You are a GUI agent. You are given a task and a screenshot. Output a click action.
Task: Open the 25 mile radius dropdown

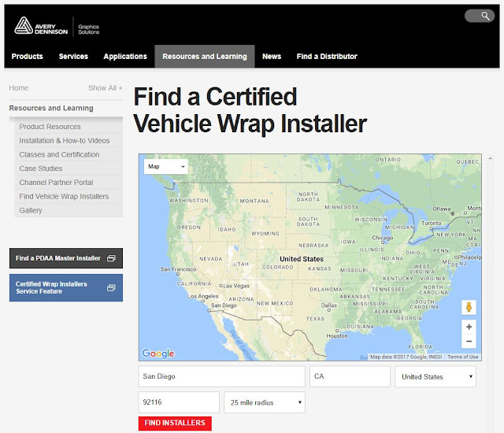[265, 402]
